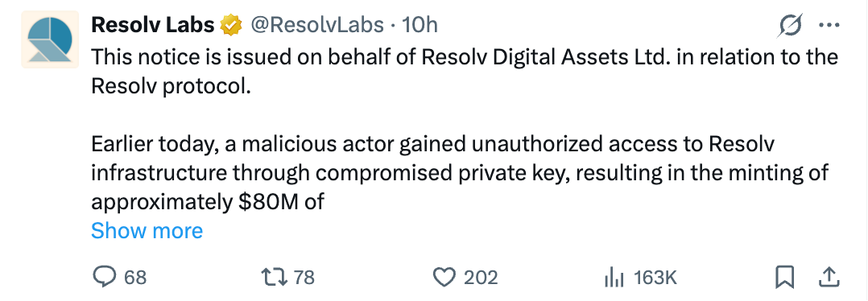Click the 163K views count
The image size is (868, 301).
(x=655, y=277)
